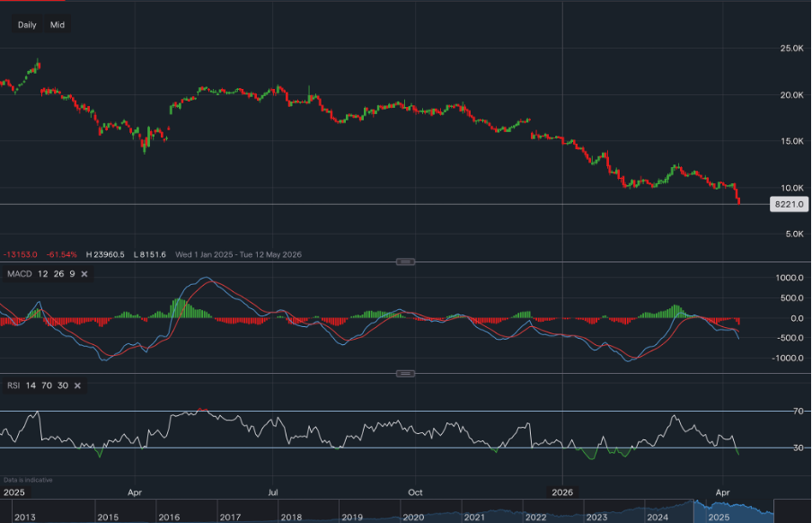The width and height of the screenshot is (812, 523).
Task: Click the resize handle above the RSI panel
Action: [x=406, y=373]
